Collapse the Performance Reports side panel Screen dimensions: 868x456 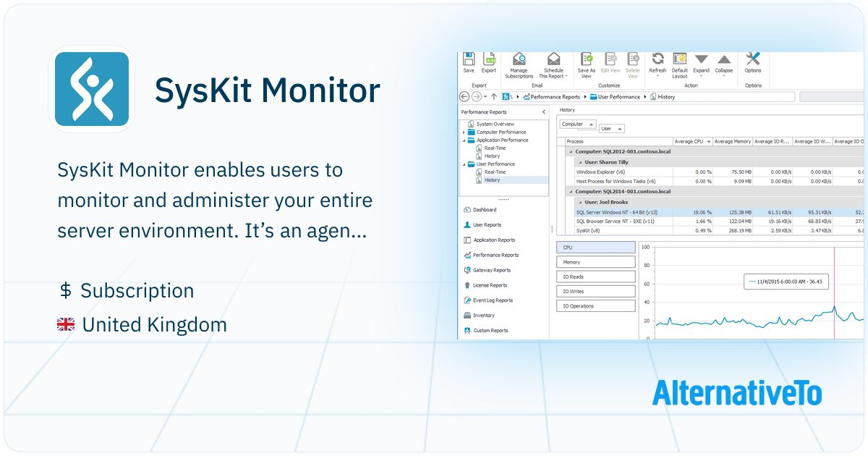[544, 112]
